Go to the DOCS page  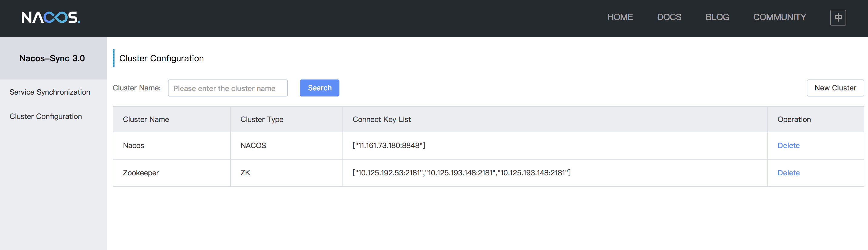669,17
